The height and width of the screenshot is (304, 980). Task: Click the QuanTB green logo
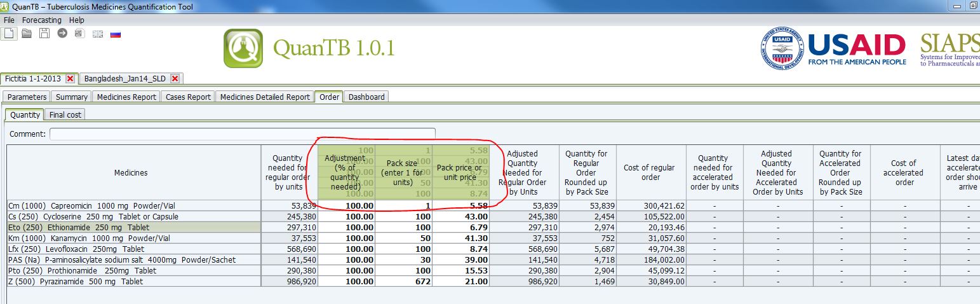(243, 48)
